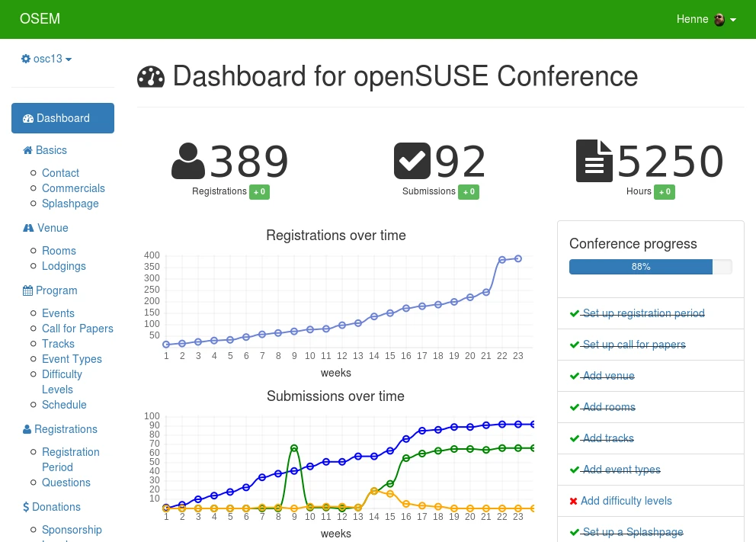756x542 pixels.
Task: Click the green check beside Add rooms
Action: point(574,408)
